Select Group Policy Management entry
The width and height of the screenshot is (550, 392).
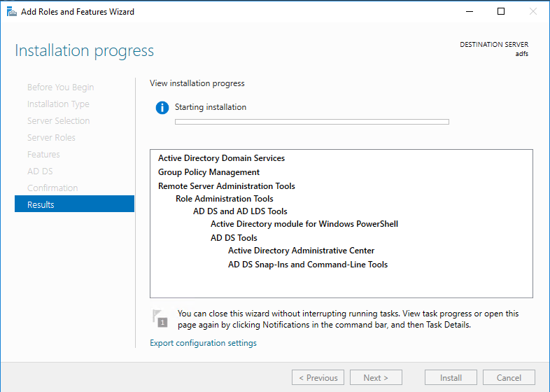coord(209,172)
